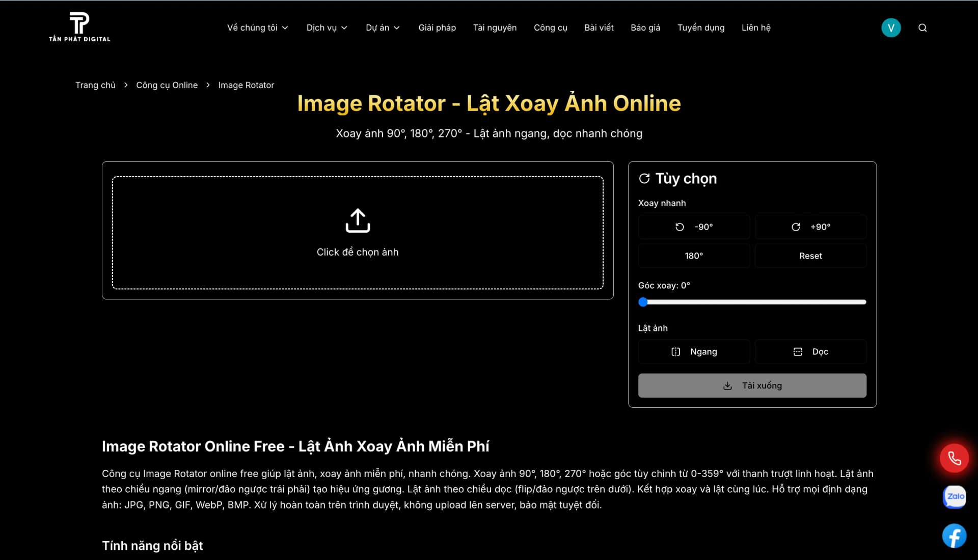Open the Facebook floating icon

954,536
